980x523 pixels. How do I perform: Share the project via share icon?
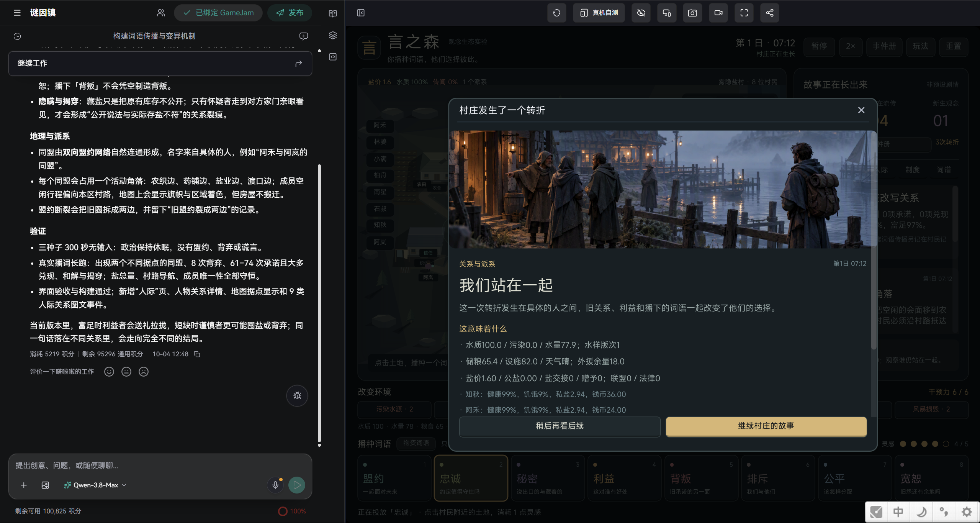pyautogui.click(x=770, y=13)
